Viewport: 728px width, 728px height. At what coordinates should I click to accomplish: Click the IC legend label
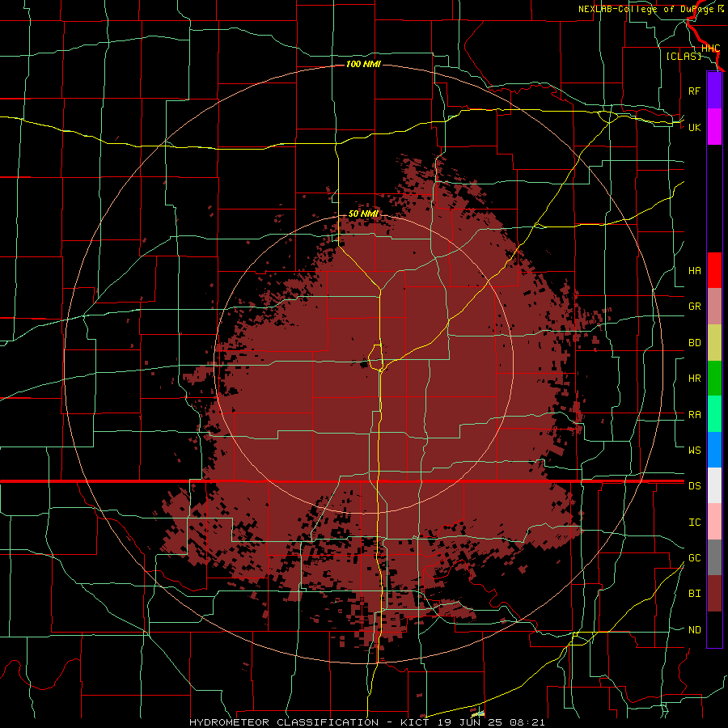click(x=694, y=522)
